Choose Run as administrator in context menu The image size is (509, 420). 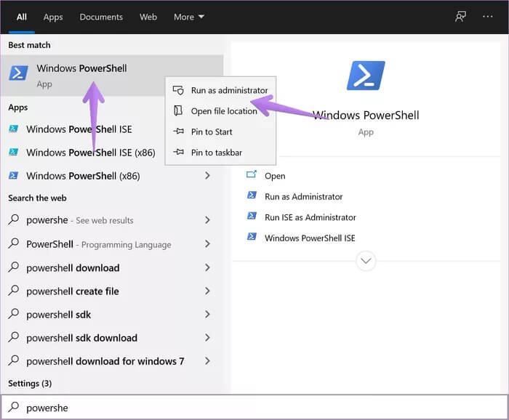tap(221, 90)
